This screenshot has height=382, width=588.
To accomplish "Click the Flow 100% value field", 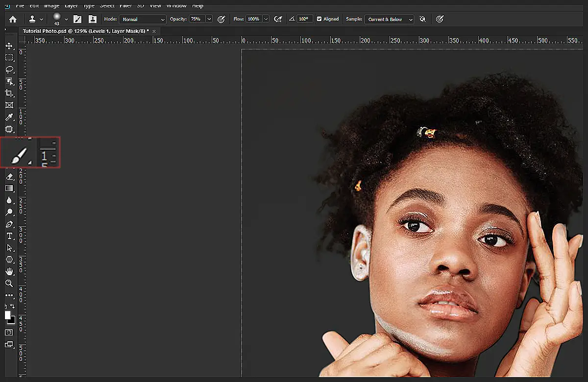I will (x=254, y=19).
